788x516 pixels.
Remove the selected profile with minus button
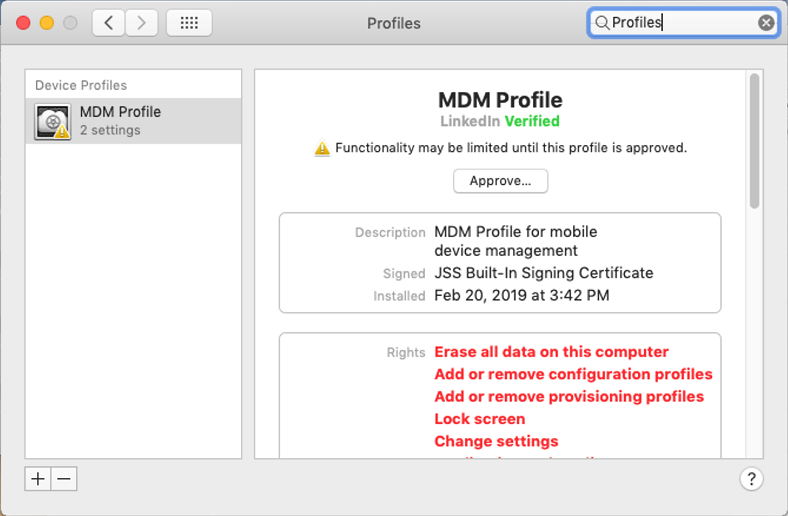pyautogui.click(x=64, y=479)
